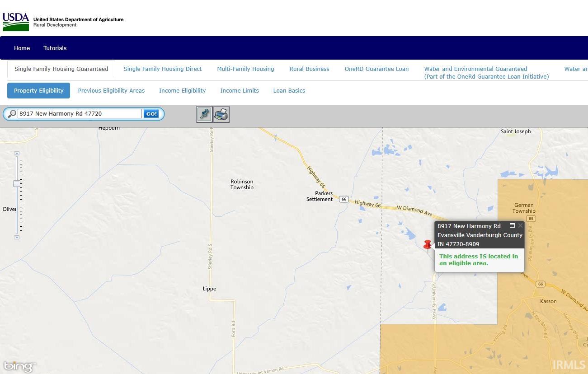Open the Previous Eligibility Areas link
This screenshot has height=374, width=588.
111,91
